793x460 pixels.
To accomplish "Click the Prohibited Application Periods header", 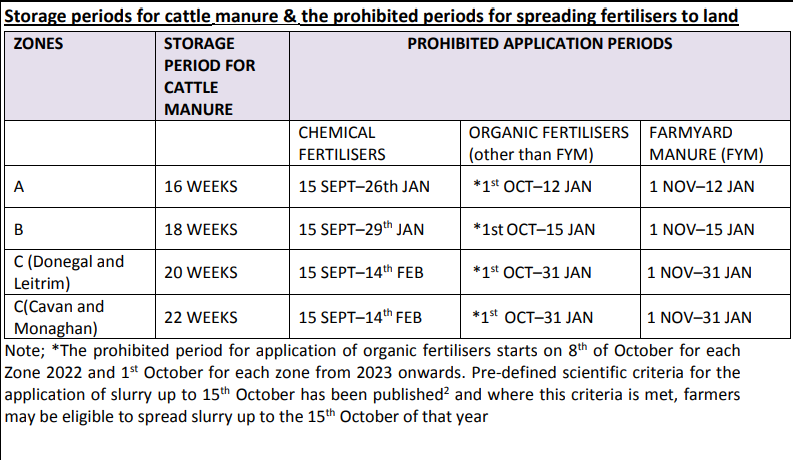I will coord(539,45).
